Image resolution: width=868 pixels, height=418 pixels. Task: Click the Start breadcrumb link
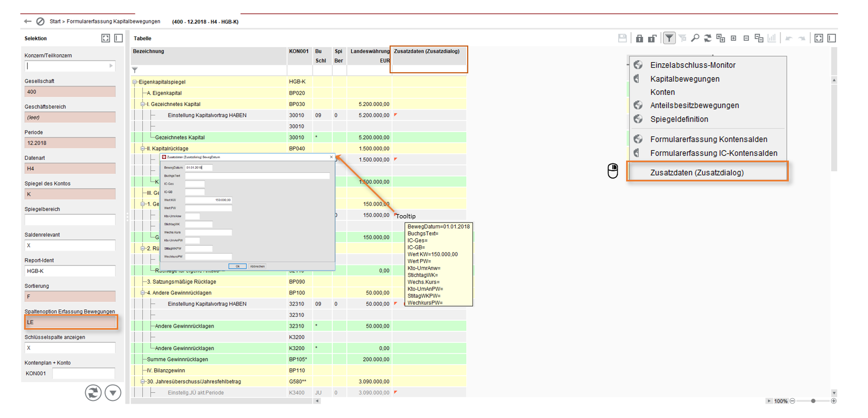(x=55, y=21)
